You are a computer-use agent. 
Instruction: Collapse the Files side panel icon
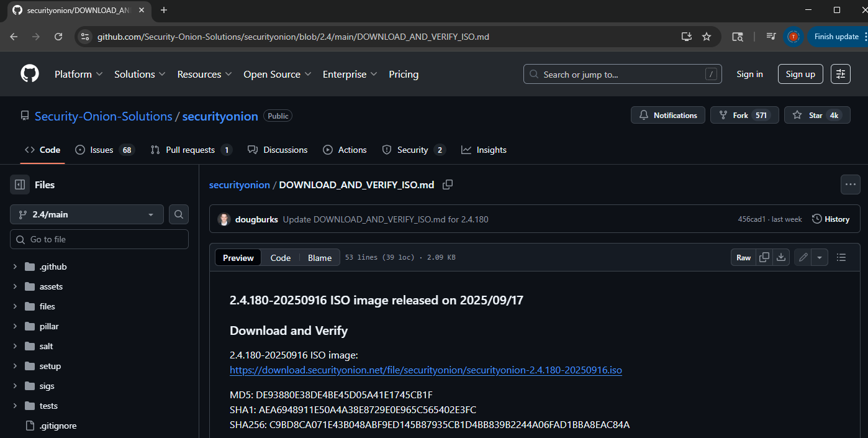click(x=20, y=185)
